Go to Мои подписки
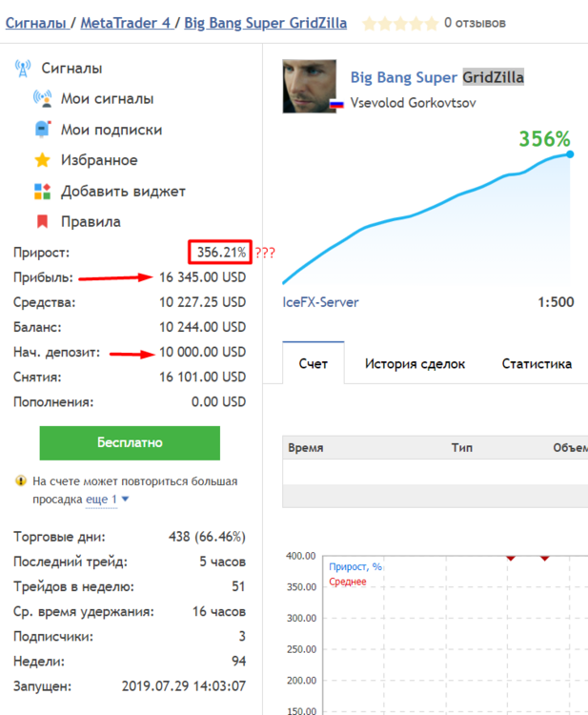The width and height of the screenshot is (588, 715). point(112,130)
